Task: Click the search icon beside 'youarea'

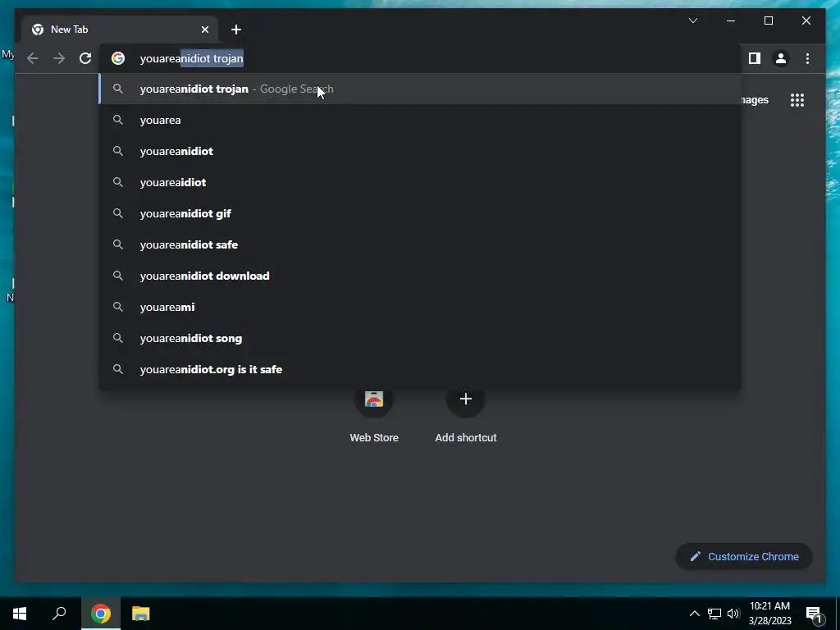Action: pos(118,120)
